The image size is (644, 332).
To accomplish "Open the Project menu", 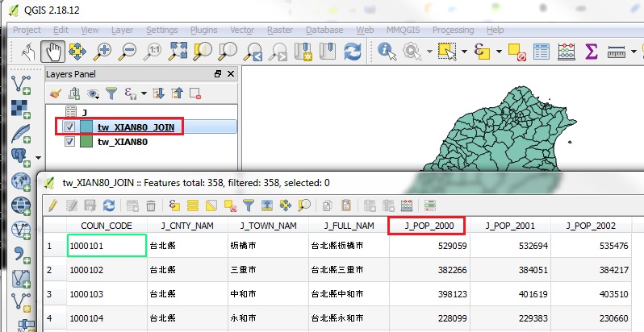I will (x=27, y=30).
